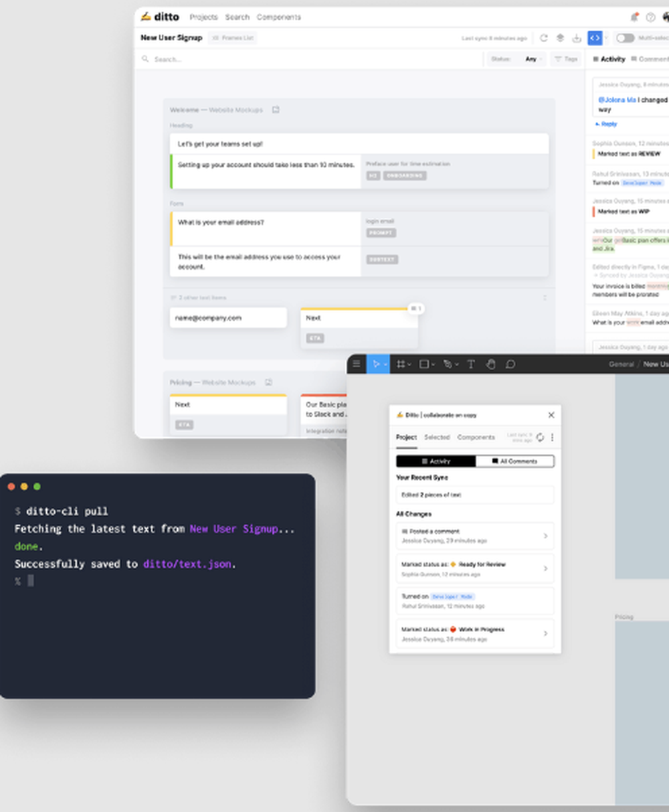
Task: Select the 'Let's get your teams set up!' text item
Action: click(359, 144)
